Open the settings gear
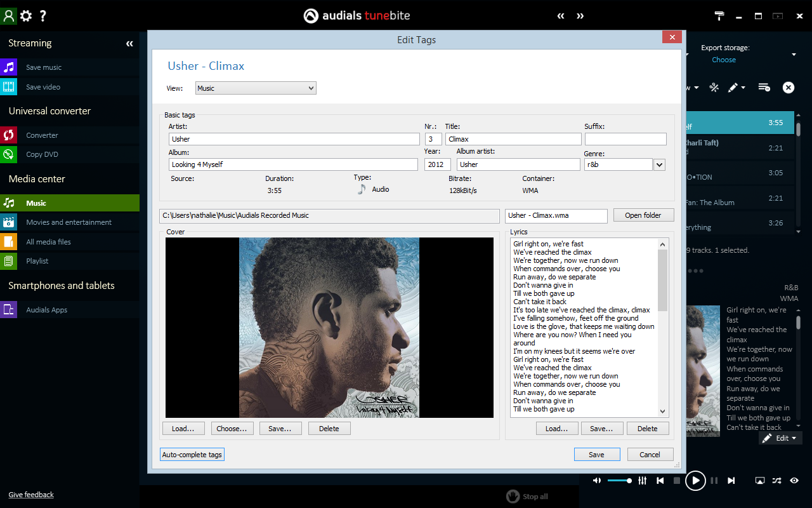812x508 pixels. pos(25,16)
